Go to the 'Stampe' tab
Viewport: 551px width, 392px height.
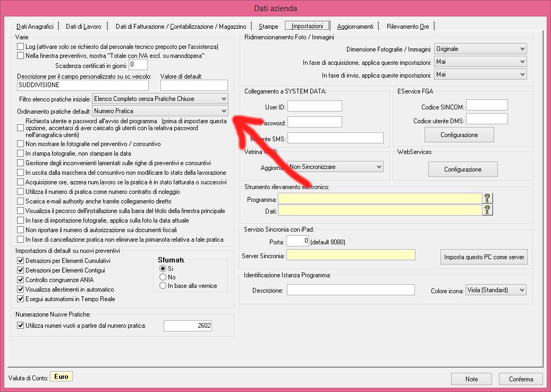[268, 26]
